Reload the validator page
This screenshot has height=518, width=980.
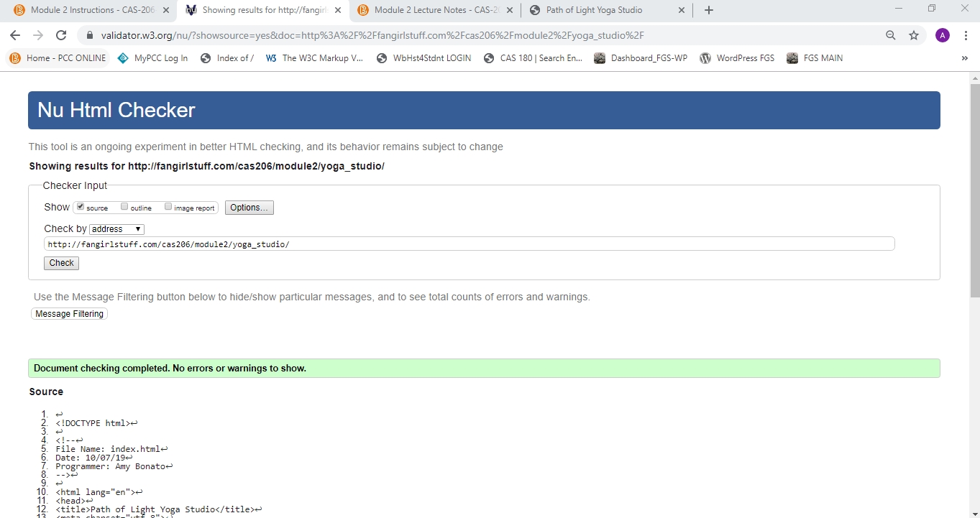(x=61, y=35)
